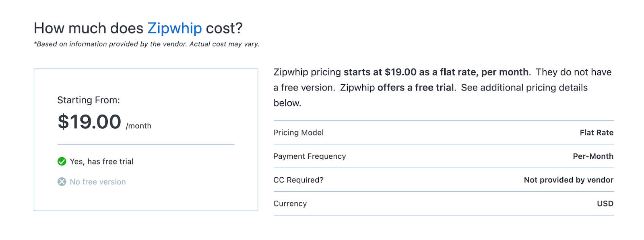Click the "CC Required?" row label

point(298,180)
